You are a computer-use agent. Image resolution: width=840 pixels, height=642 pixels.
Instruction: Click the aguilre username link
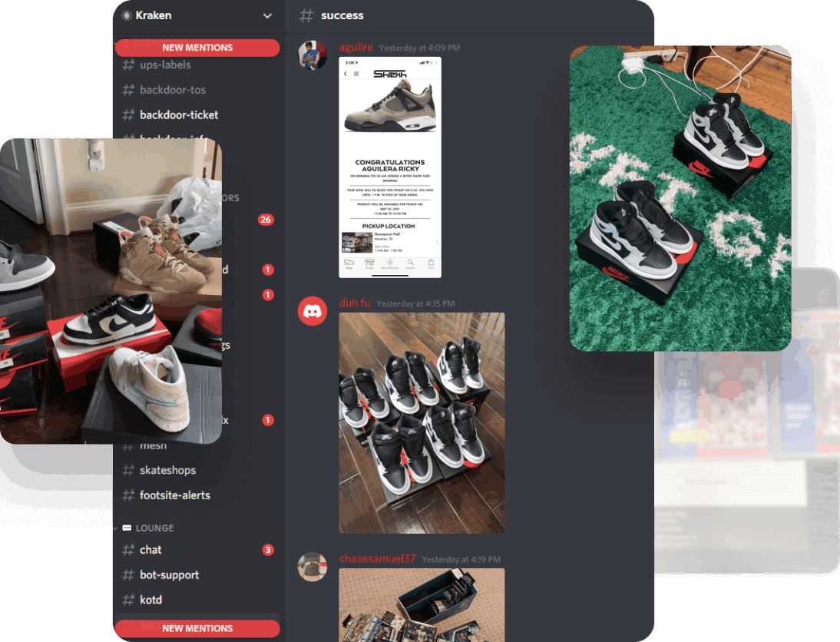(x=356, y=48)
